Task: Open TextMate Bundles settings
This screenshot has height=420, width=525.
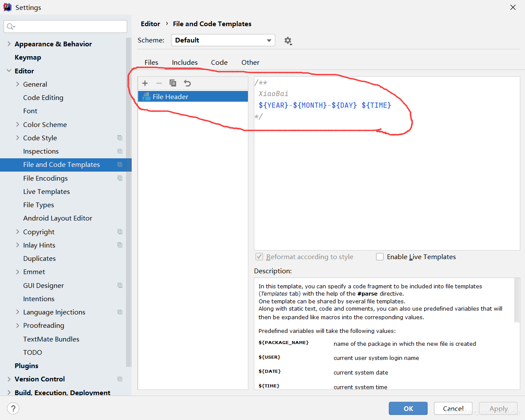Action: pyautogui.click(x=51, y=339)
